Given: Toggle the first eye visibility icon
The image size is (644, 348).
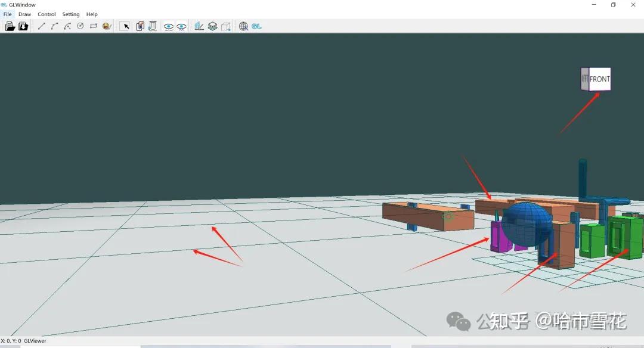Looking at the screenshot, I should pyautogui.click(x=169, y=26).
